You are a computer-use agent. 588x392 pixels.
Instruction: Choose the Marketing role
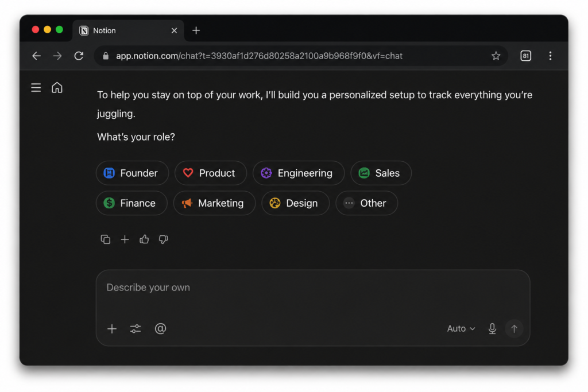tap(215, 203)
